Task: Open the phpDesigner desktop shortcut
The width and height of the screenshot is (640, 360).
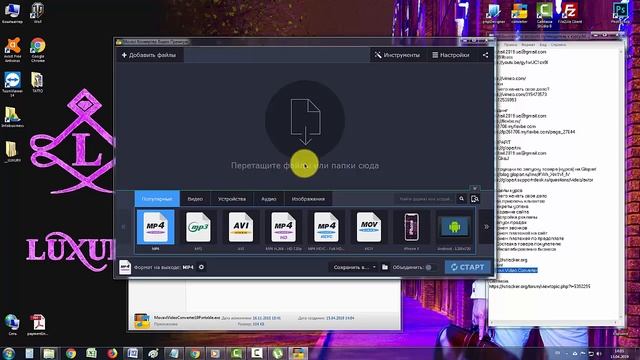Action: click(494, 14)
